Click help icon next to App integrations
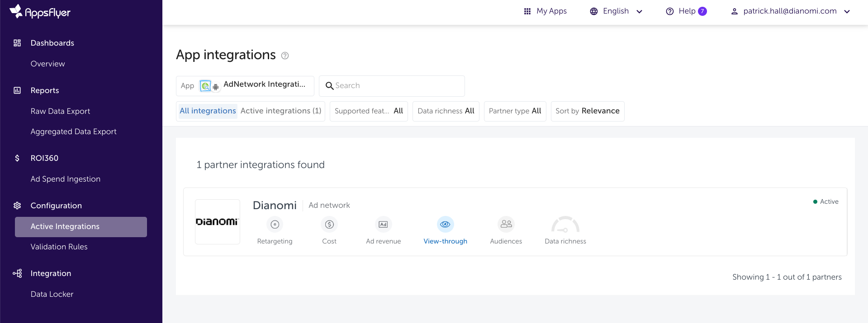This screenshot has height=323, width=868. click(x=285, y=56)
